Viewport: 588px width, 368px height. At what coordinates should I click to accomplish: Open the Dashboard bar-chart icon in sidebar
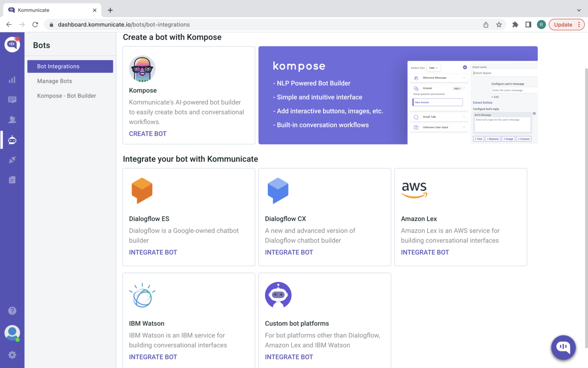[x=12, y=80]
